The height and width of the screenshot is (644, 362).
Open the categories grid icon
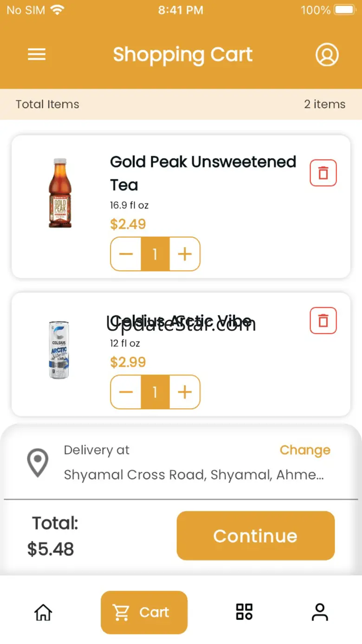(x=244, y=612)
